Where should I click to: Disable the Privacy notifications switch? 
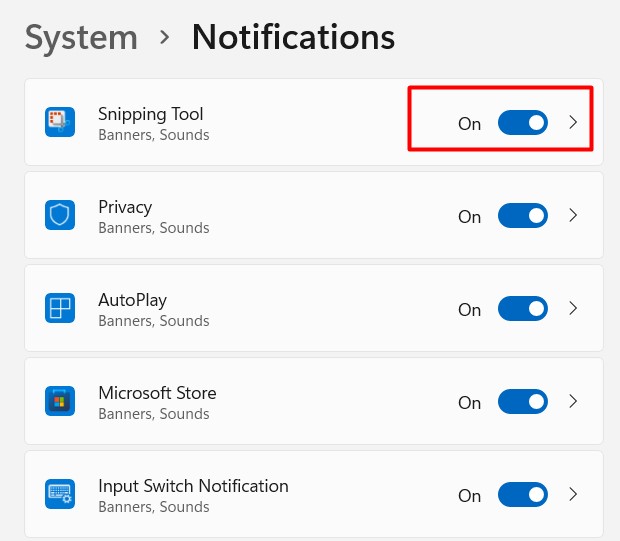tap(522, 216)
